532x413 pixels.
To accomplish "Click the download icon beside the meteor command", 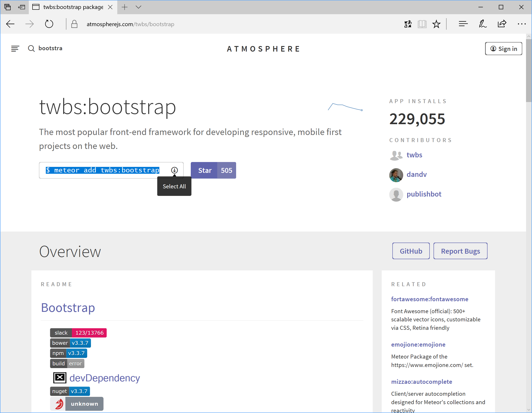I will (x=174, y=170).
